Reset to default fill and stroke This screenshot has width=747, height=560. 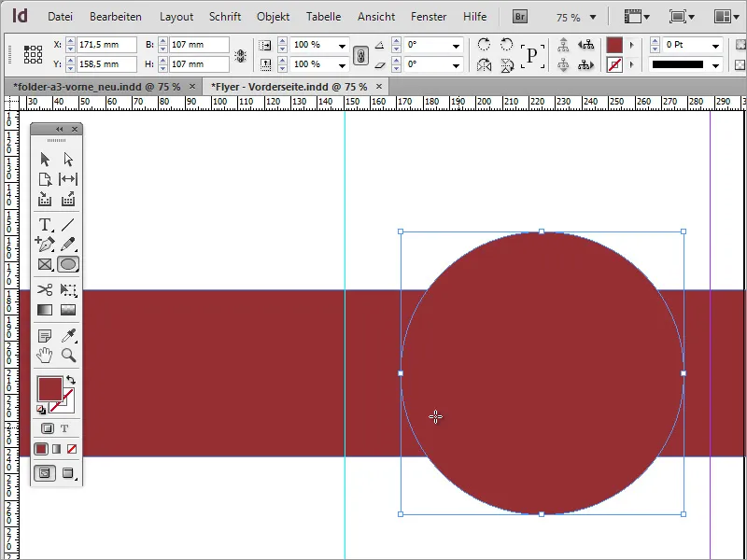[41, 410]
